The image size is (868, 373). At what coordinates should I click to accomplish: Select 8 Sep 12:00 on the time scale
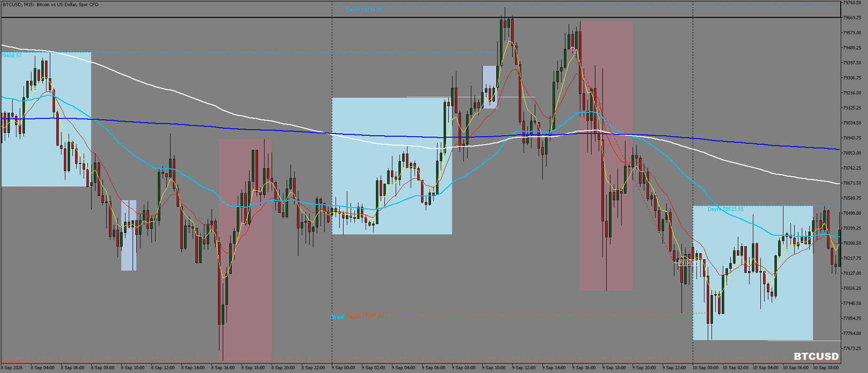(x=163, y=368)
